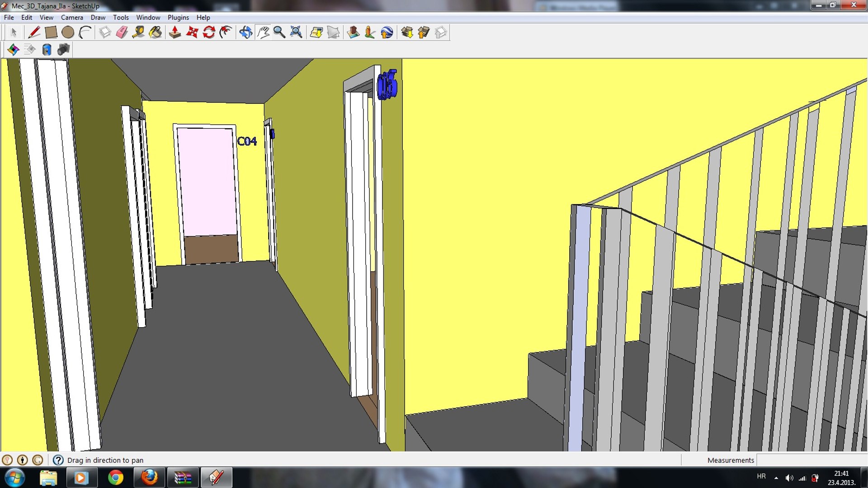Click the camera plugin icon
The height and width of the screenshot is (488, 868).
[64, 49]
